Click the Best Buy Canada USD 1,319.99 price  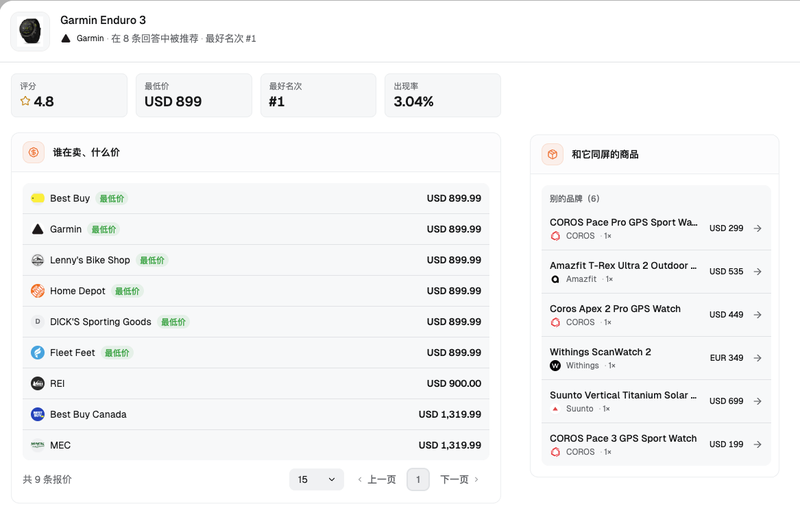449,414
